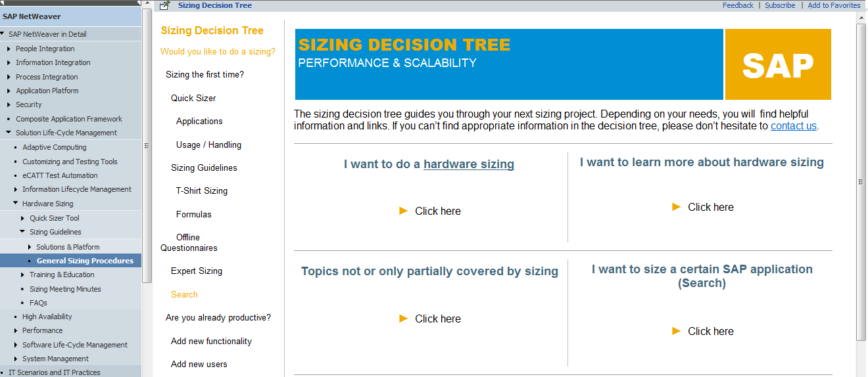Click the SAP logo banner
Viewport: 868px width, 377px height.
pos(778,64)
